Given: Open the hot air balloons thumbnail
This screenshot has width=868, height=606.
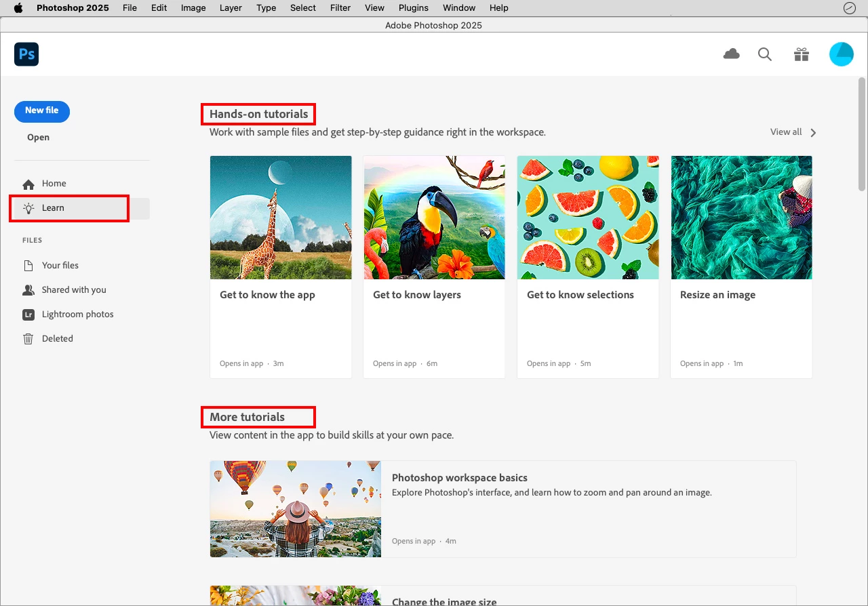Looking at the screenshot, I should (x=296, y=509).
